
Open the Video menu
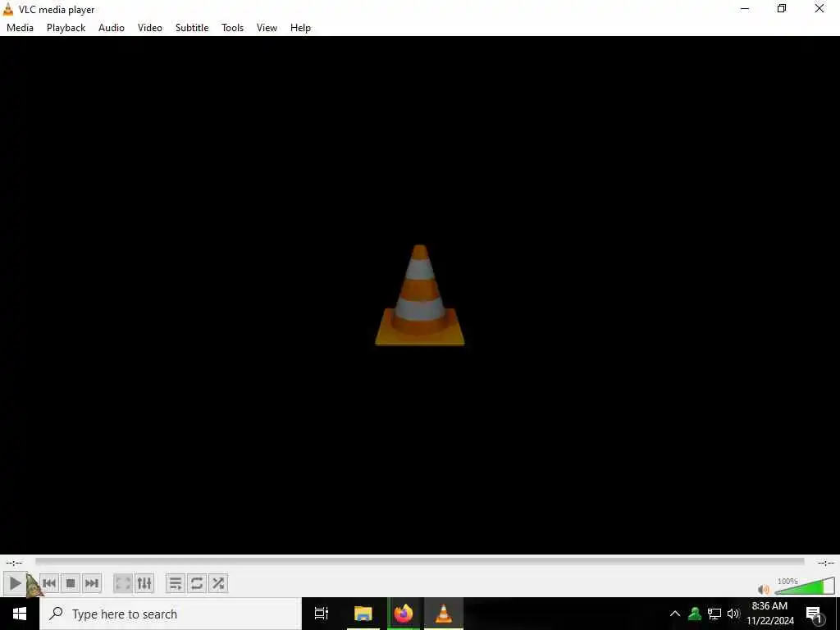(x=150, y=28)
